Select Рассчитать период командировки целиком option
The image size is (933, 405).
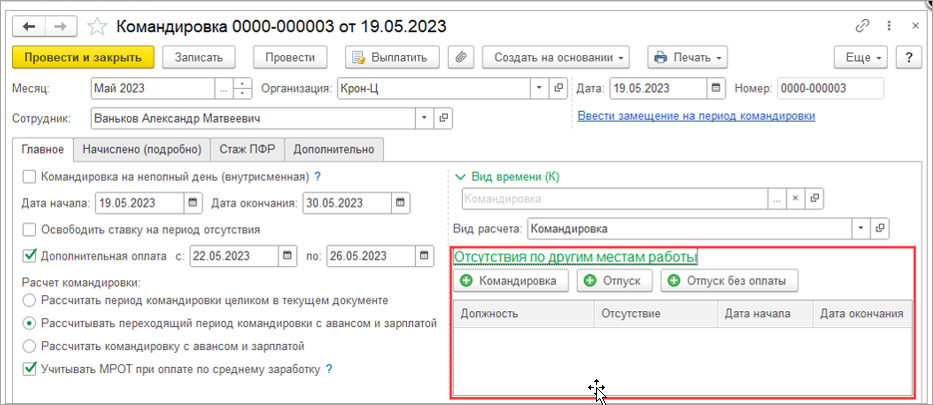(28, 300)
